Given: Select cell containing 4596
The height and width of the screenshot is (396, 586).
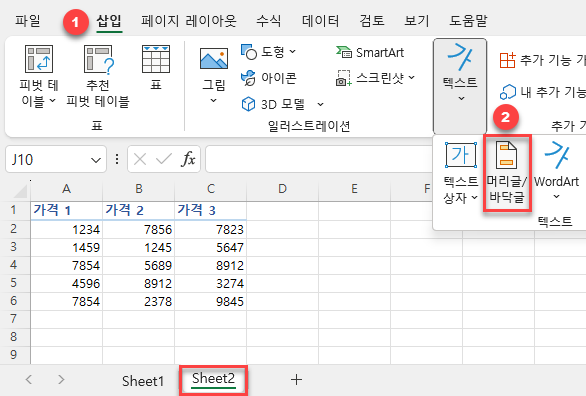Looking at the screenshot, I should pyautogui.click(x=67, y=283).
